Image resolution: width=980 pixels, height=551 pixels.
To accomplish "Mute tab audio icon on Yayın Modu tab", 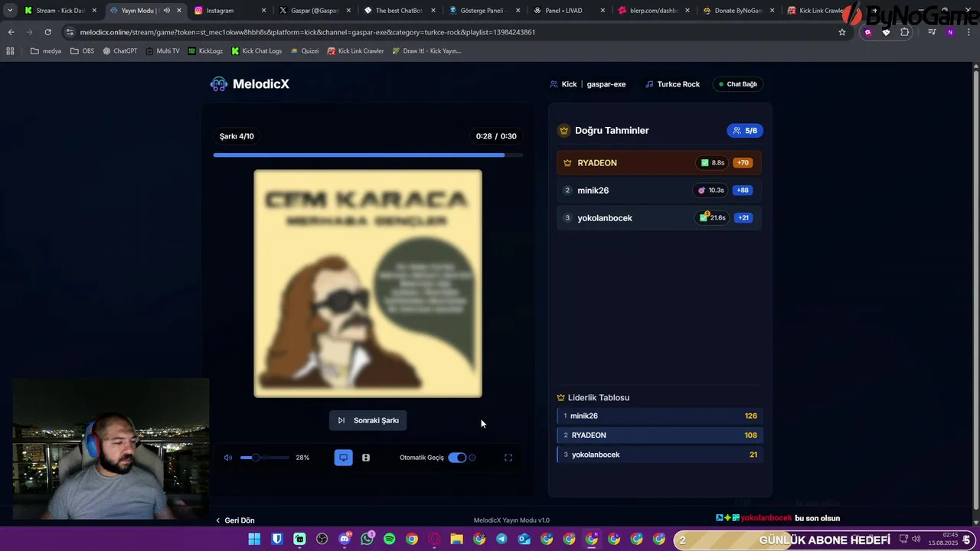I will coord(166,11).
